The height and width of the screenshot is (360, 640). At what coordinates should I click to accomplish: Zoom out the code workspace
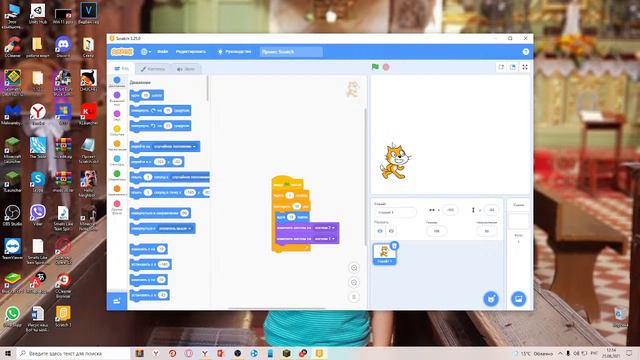[x=354, y=282]
